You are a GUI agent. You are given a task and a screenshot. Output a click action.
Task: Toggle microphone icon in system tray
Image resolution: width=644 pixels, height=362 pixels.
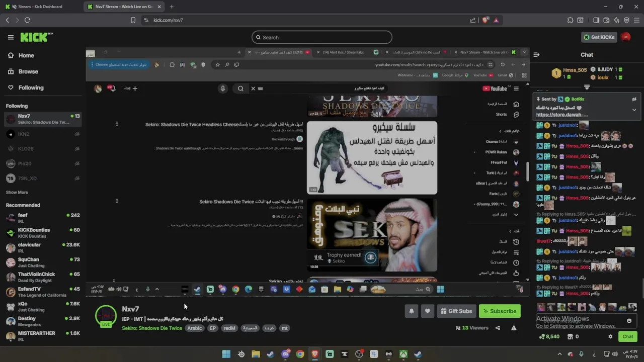(x=581, y=354)
